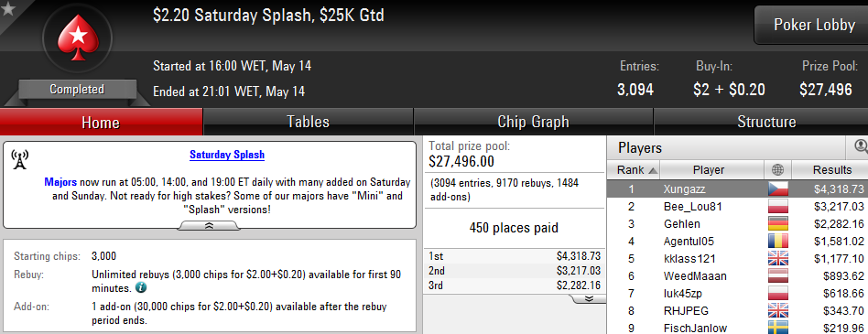Viewport: 868px width, 334px height.
Task: Click Xungazz's Czech flag icon
Action: tap(777, 189)
